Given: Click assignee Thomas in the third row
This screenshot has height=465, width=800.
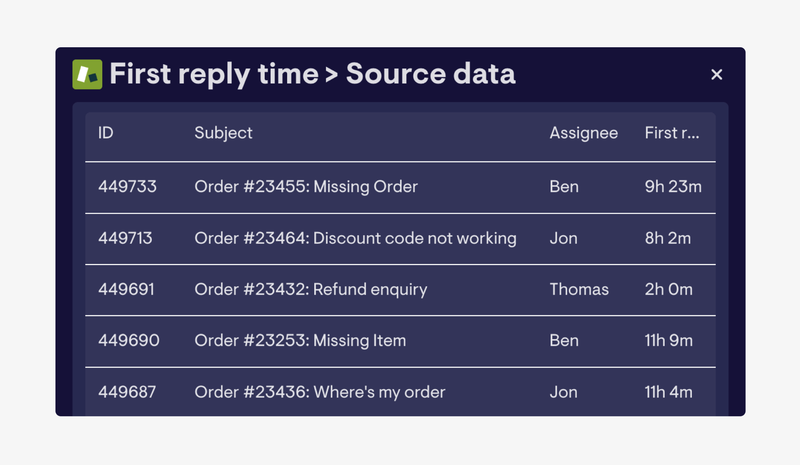Looking at the screenshot, I should [579, 289].
